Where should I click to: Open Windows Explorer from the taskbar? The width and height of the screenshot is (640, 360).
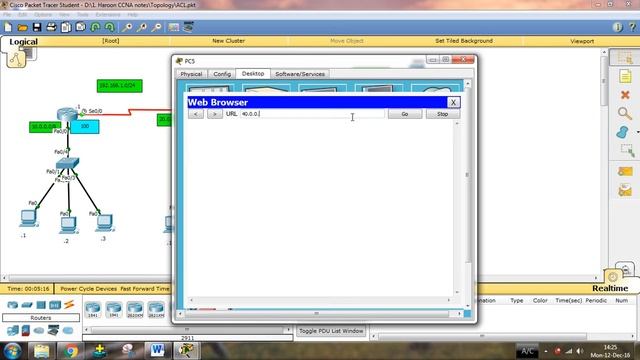pos(41,351)
